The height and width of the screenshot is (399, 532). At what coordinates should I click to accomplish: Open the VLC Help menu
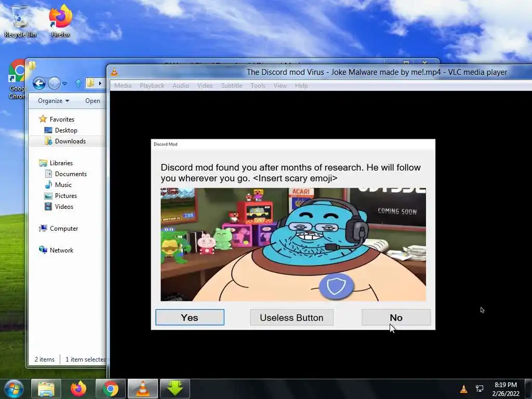pos(301,86)
